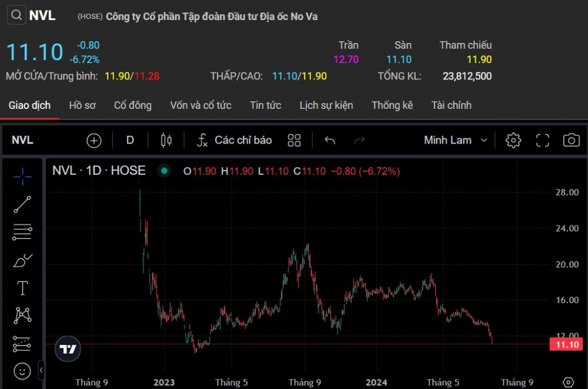Select the text annotation tool
Image resolution: width=588 pixels, height=389 pixels.
point(22,288)
